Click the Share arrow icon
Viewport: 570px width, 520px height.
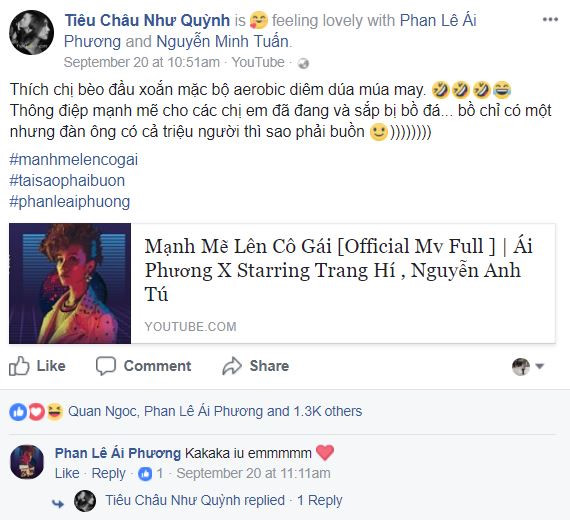tap(232, 366)
